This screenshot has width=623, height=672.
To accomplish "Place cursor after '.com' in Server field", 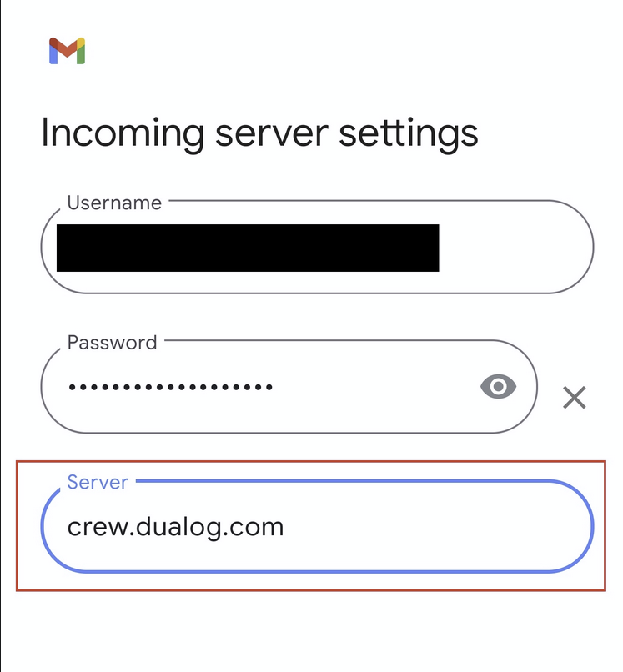I will 285,527.
